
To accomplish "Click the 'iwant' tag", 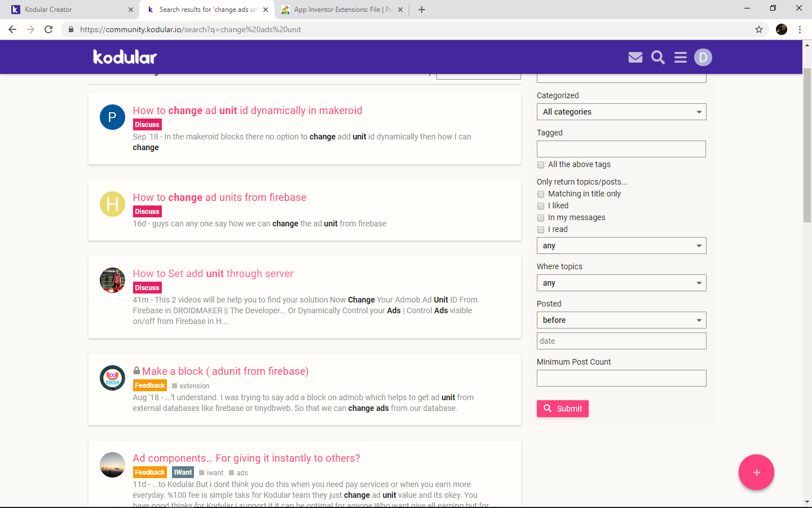I will tap(211, 473).
